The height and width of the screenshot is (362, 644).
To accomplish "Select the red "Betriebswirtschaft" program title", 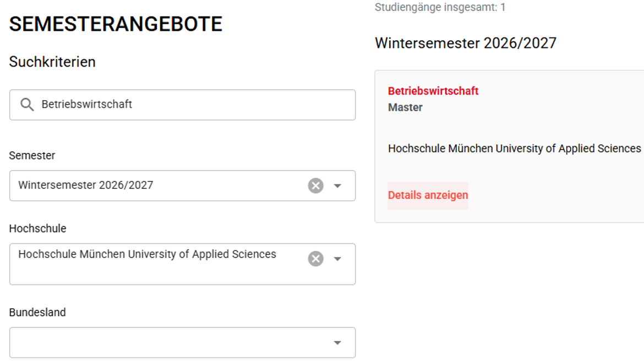I will [x=433, y=91].
